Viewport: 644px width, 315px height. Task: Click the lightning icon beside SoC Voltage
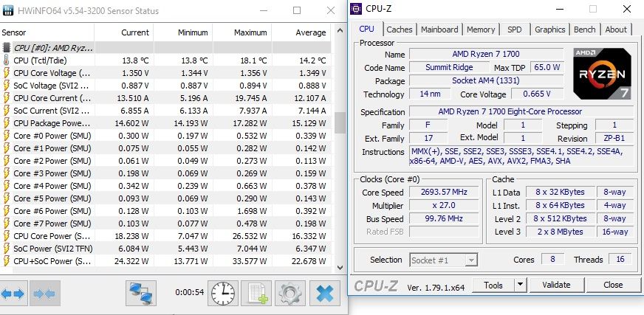pos(6,86)
